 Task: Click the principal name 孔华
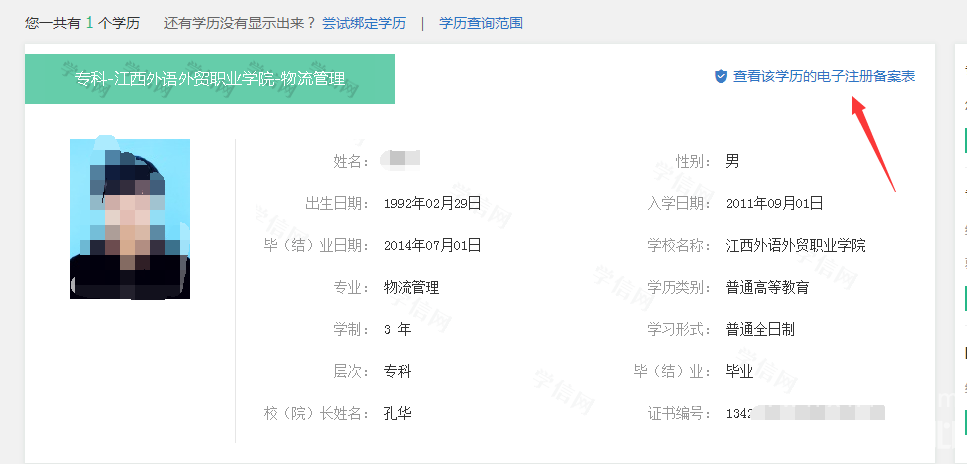point(397,413)
